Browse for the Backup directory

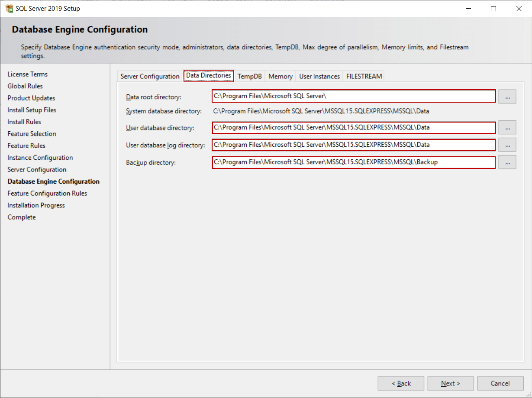tap(507, 162)
